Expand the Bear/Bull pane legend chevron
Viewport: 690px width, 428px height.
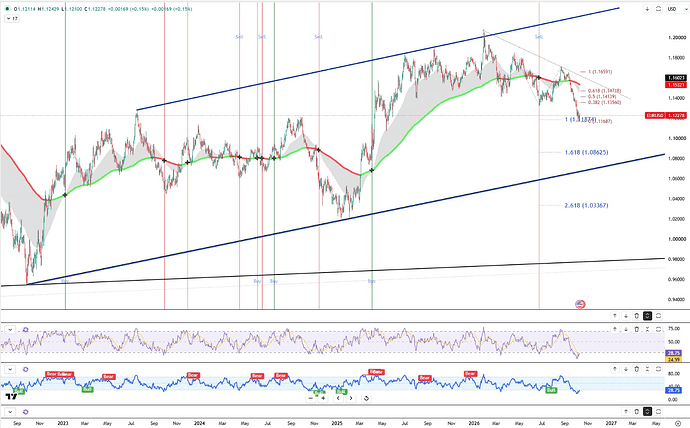pos(10,369)
